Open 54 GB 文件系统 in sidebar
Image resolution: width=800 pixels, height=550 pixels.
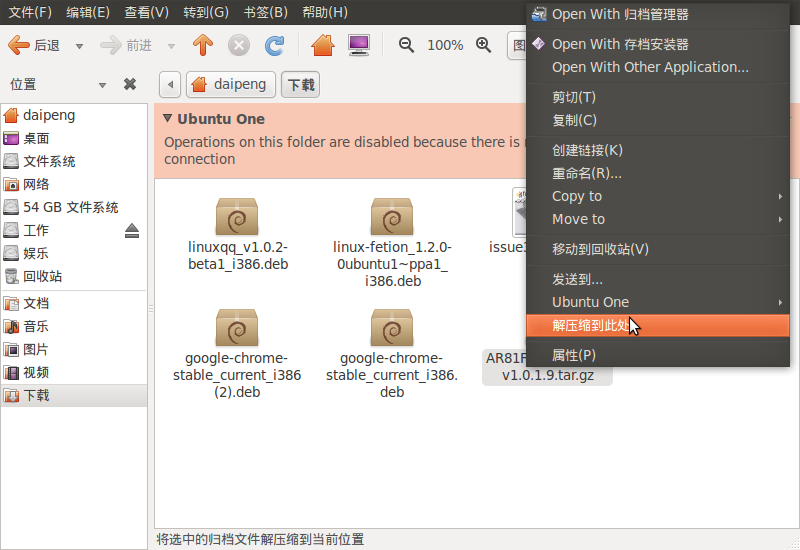(x=74, y=207)
